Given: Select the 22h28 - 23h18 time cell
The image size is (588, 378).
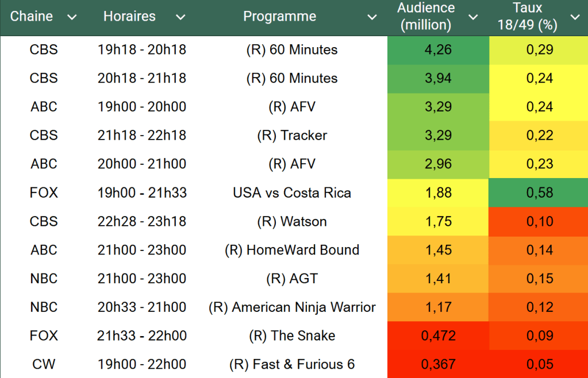Looking at the screenshot, I should 142,222.
